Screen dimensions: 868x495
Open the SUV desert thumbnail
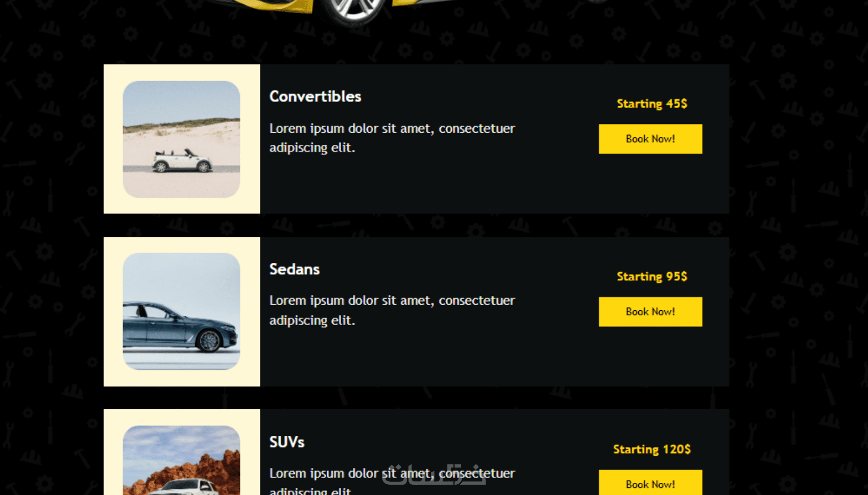point(181,460)
